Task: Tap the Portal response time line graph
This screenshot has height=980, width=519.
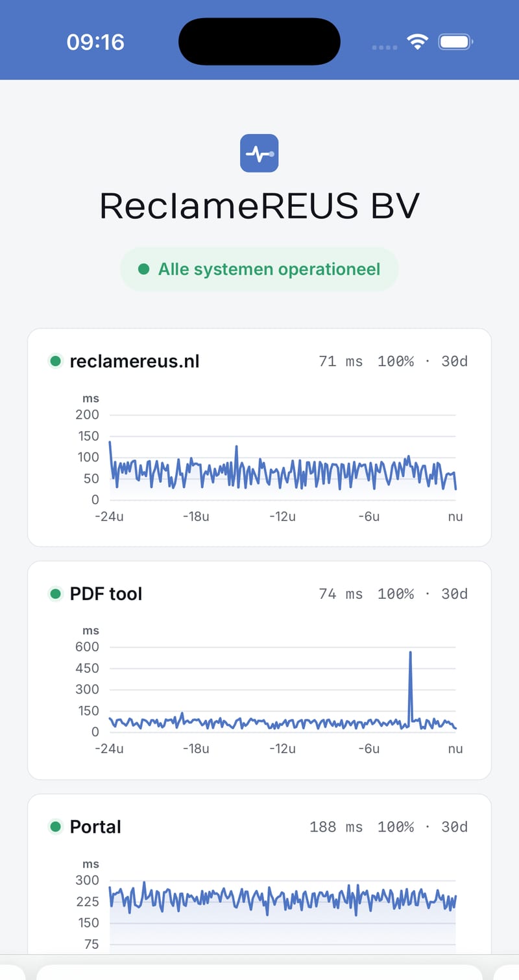Action: [x=283, y=898]
